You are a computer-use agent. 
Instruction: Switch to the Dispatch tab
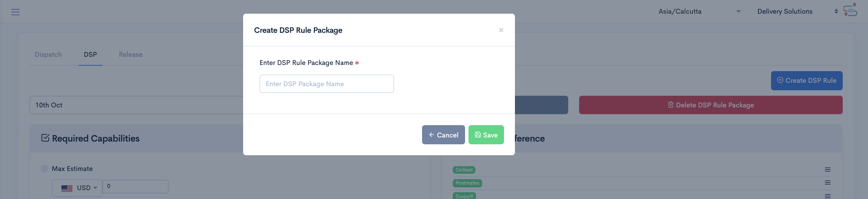48,54
